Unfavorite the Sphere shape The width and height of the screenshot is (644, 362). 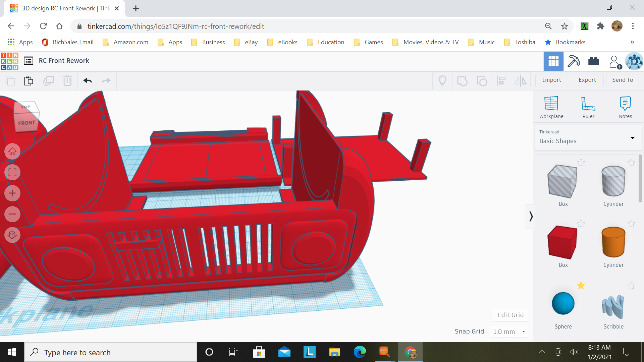coord(581,286)
